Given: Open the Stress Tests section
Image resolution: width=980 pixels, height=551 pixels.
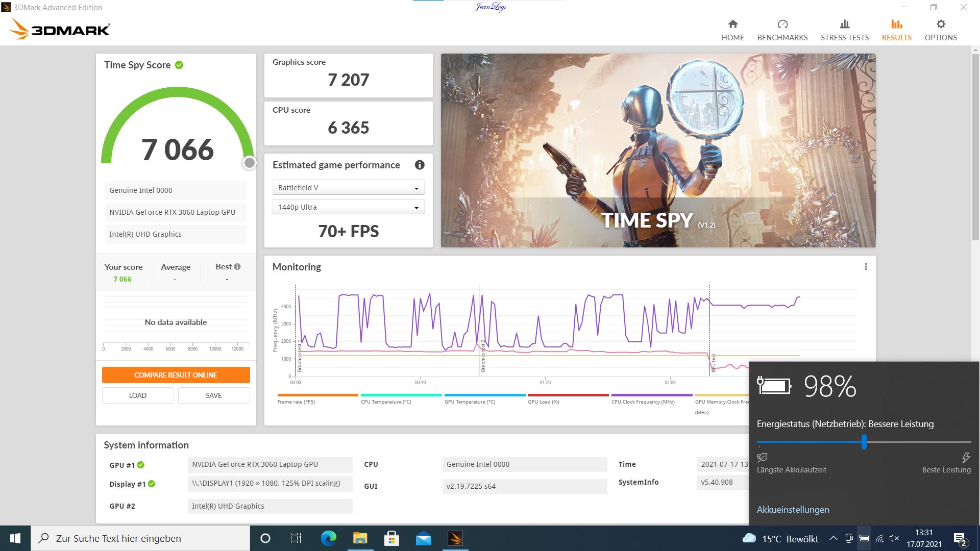Looking at the screenshot, I should tap(844, 28).
